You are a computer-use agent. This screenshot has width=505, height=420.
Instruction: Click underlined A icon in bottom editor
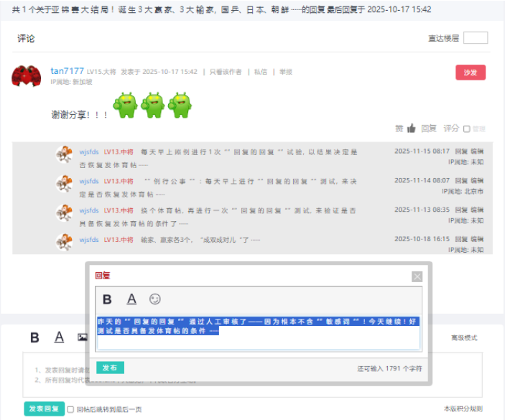click(x=60, y=337)
